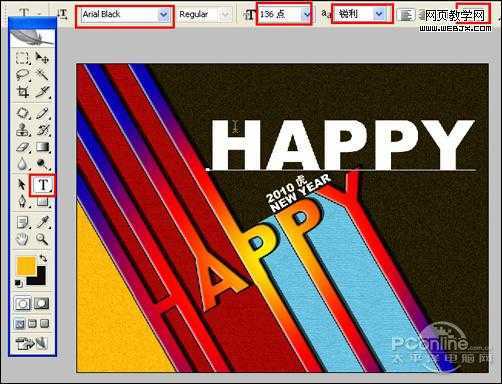Open the Regular font style dropdown

[x=226, y=14]
